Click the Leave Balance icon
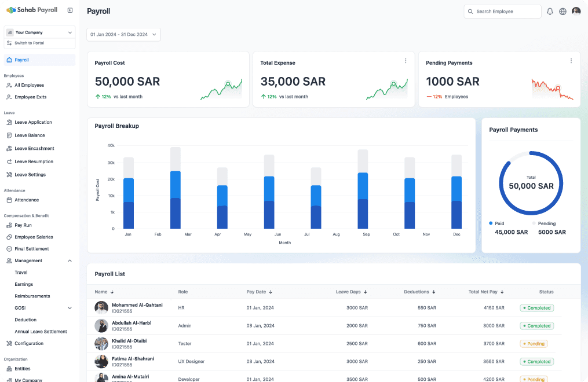This screenshot has height=382, width=588. click(9, 135)
